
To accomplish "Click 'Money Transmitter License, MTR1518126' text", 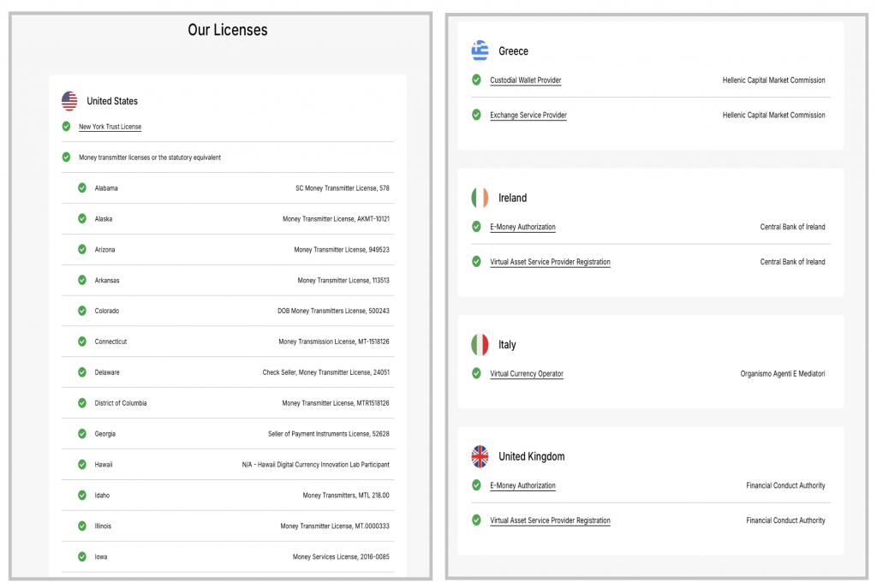I will 336,403.
